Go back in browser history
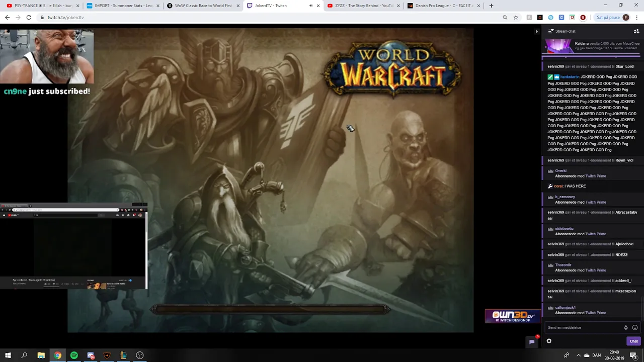Viewport: 644px width, 362px height. (7, 17)
